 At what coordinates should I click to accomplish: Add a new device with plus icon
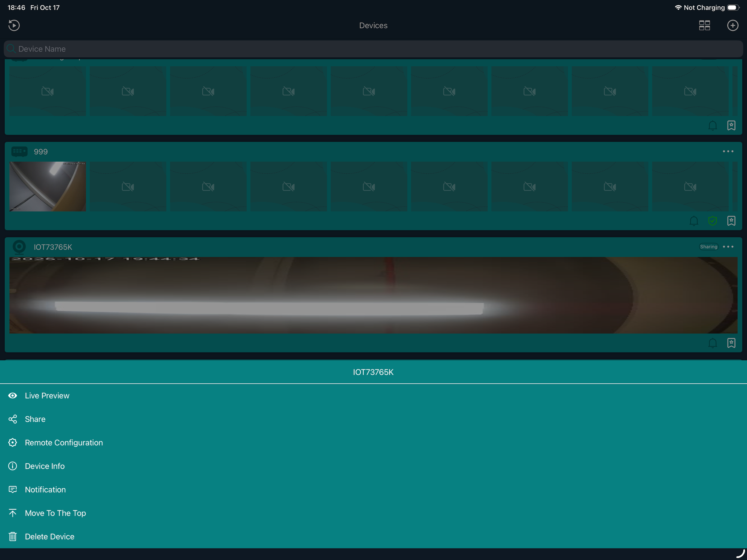tap(733, 25)
